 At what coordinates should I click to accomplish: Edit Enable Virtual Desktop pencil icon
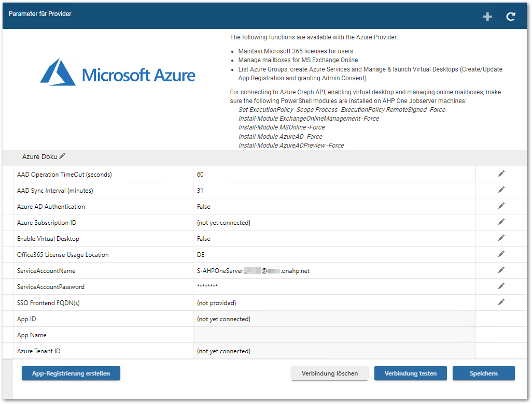[501, 238]
